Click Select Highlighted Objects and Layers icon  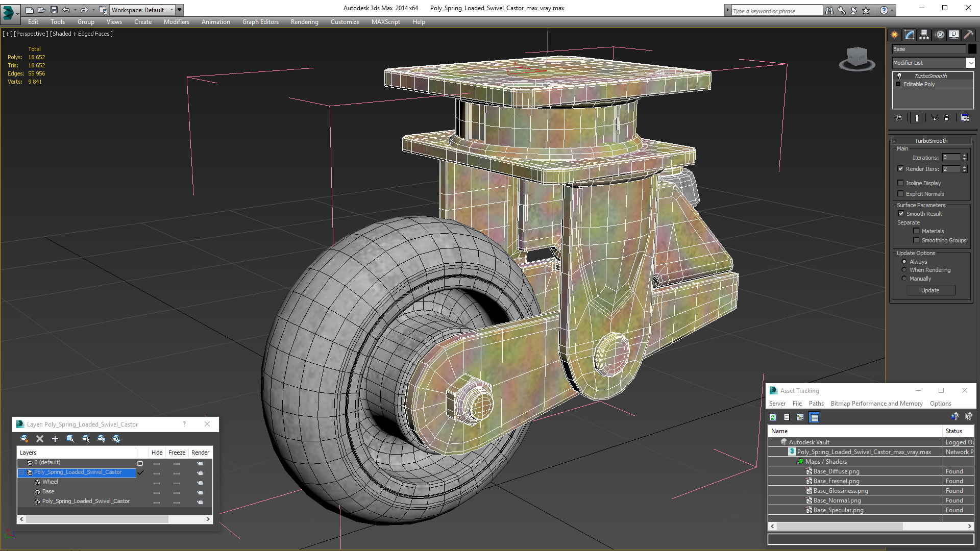point(70,439)
